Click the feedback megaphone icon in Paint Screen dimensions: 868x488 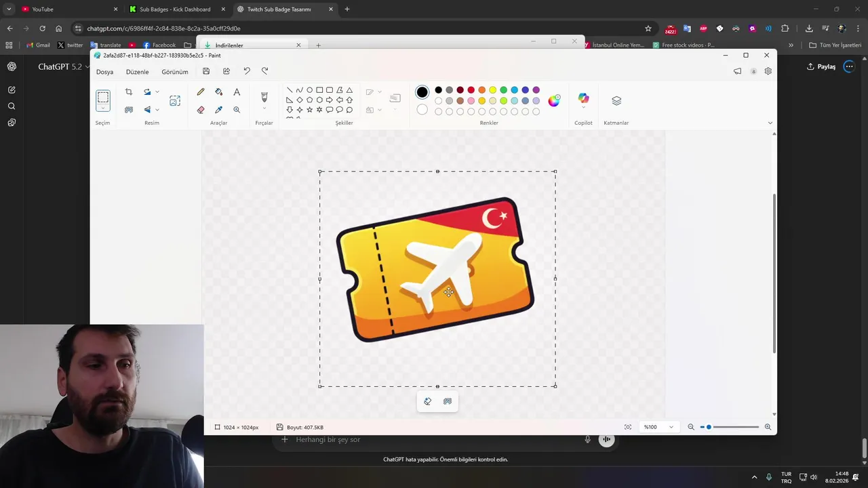pos(737,71)
